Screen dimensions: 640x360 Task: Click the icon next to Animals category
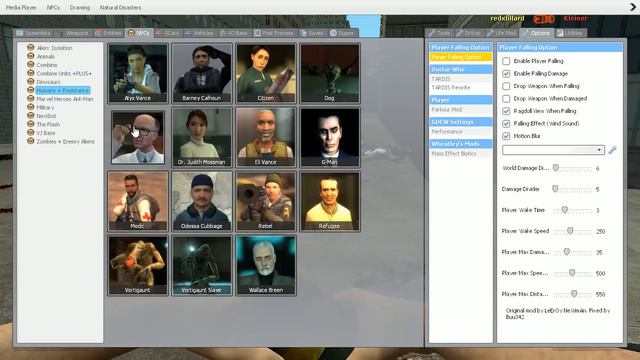point(30,56)
